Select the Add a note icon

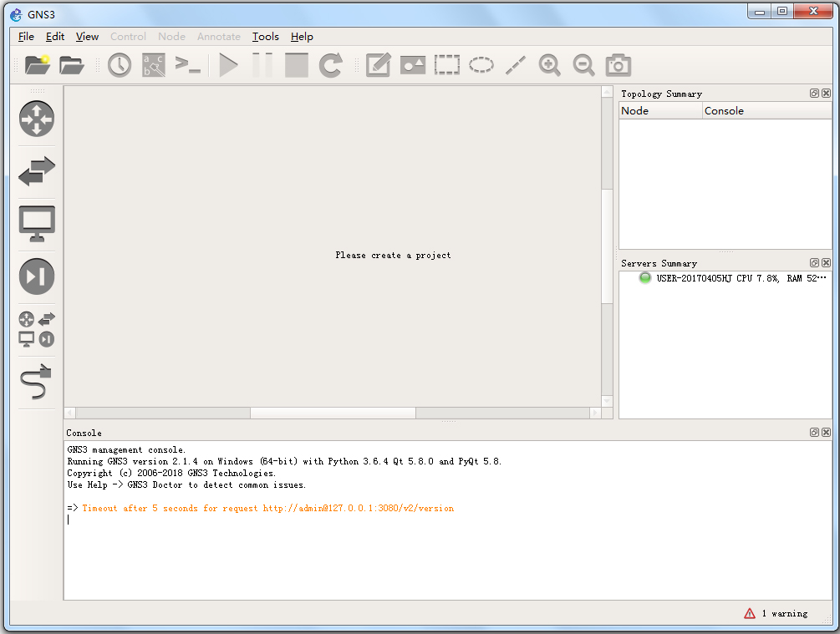(x=379, y=65)
